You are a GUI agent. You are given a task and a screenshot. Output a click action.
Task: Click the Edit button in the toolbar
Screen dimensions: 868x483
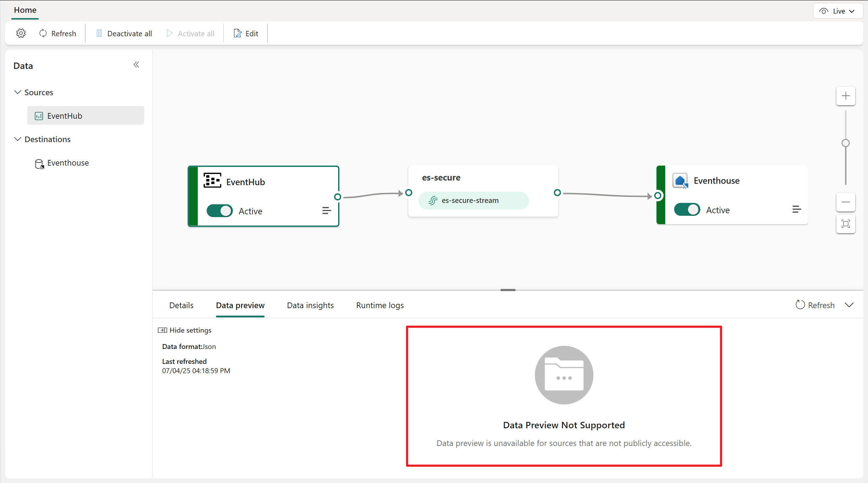pos(246,33)
